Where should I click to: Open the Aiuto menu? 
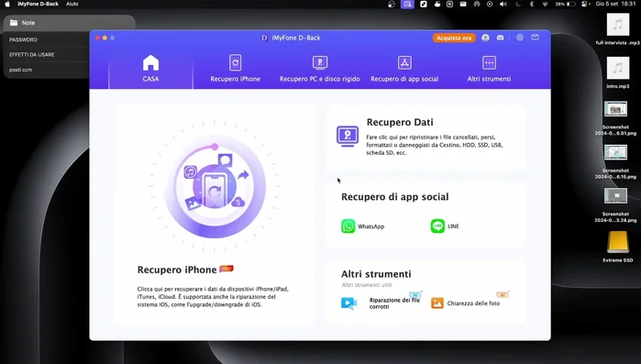click(x=72, y=4)
